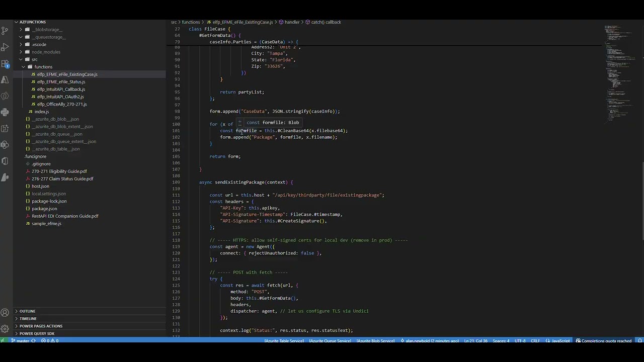This screenshot has height=362, width=644.
Task: Click the catch() callback breadcrumb segment
Action: [x=323, y=22]
